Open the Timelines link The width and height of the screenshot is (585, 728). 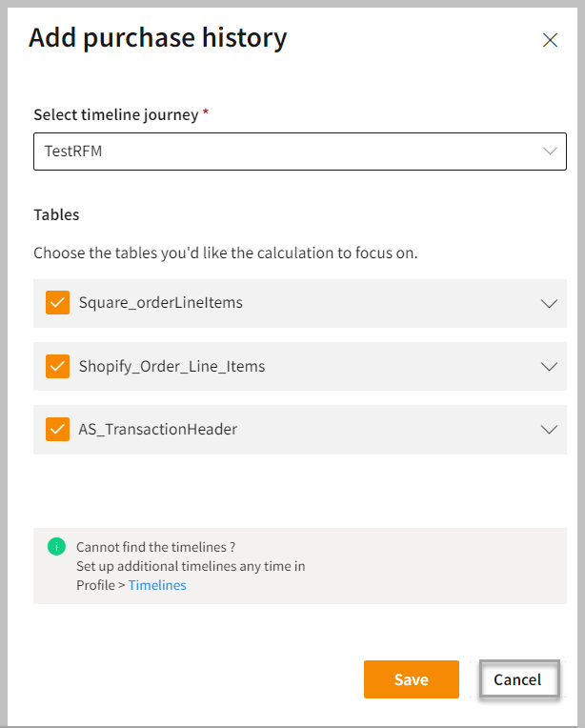(157, 585)
